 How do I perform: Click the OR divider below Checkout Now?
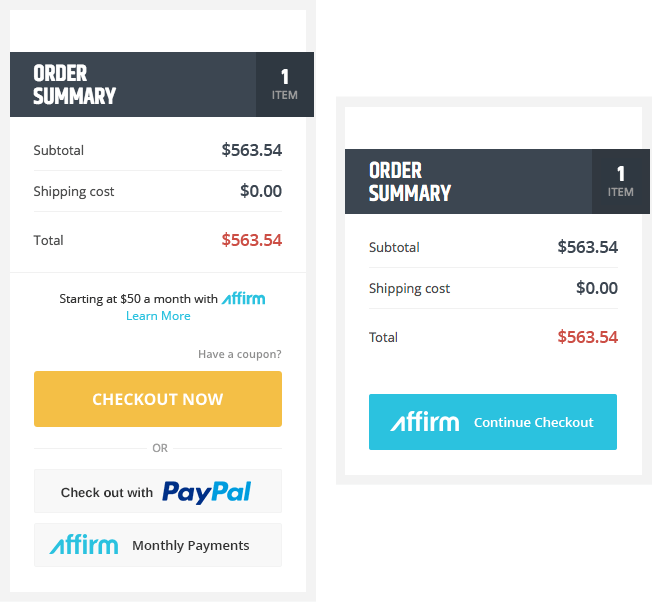pyautogui.click(x=160, y=448)
